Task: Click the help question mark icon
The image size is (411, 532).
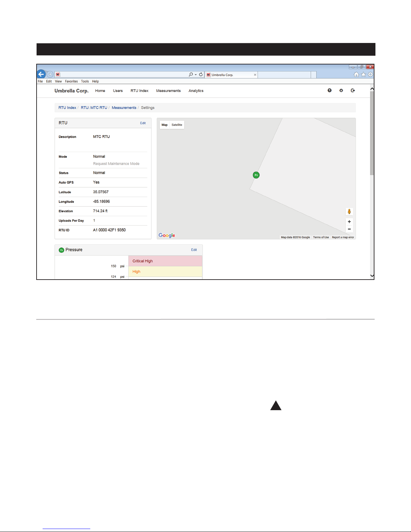Action: (x=329, y=91)
